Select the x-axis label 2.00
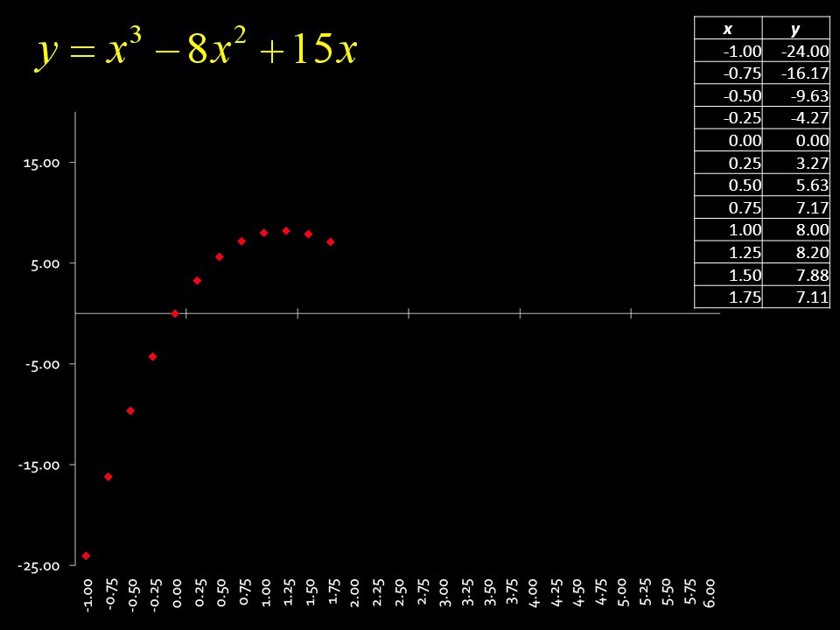The image size is (840, 630). click(x=354, y=592)
